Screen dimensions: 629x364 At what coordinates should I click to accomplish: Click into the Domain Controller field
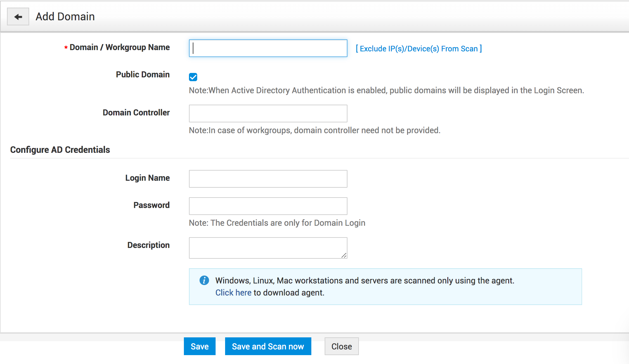coord(268,114)
